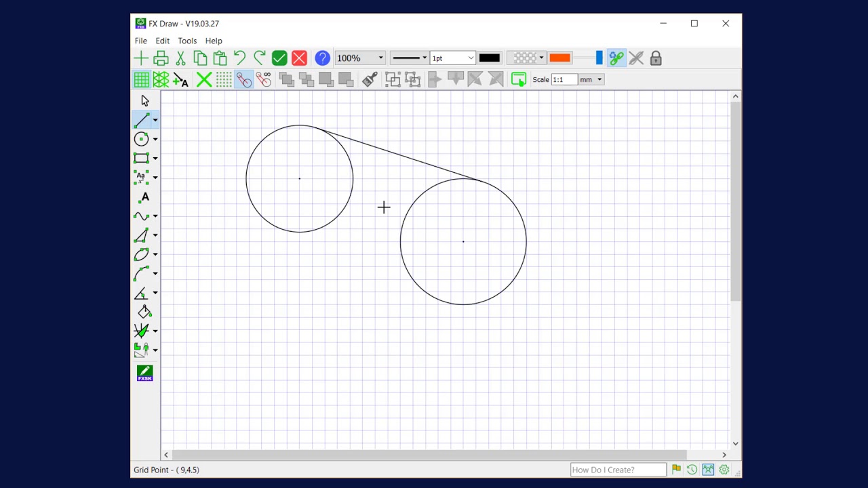Screen dimensions: 868x488
Task: Open the blue question mark help
Action: 322,58
